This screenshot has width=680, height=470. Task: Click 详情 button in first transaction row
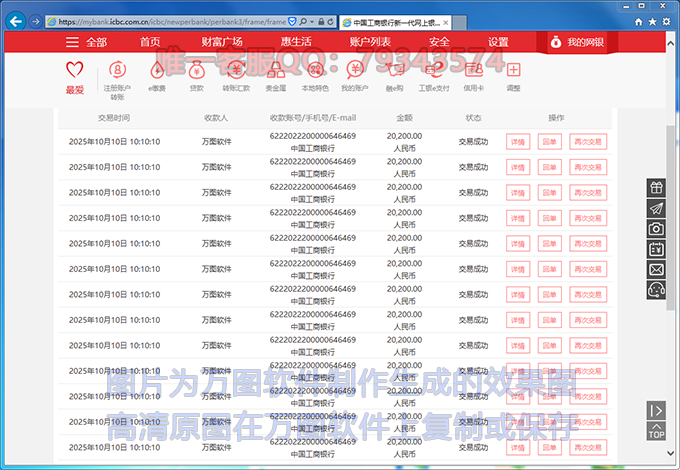tap(518, 142)
